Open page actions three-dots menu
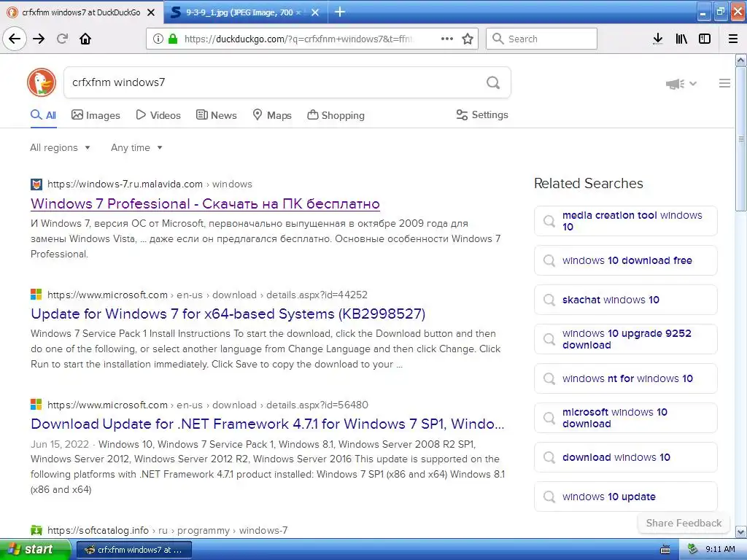 tap(447, 39)
